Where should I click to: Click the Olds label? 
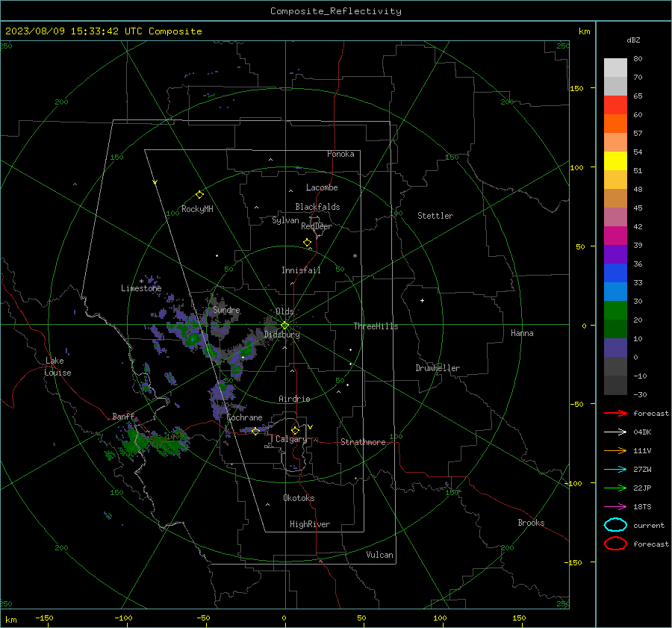[x=284, y=311]
